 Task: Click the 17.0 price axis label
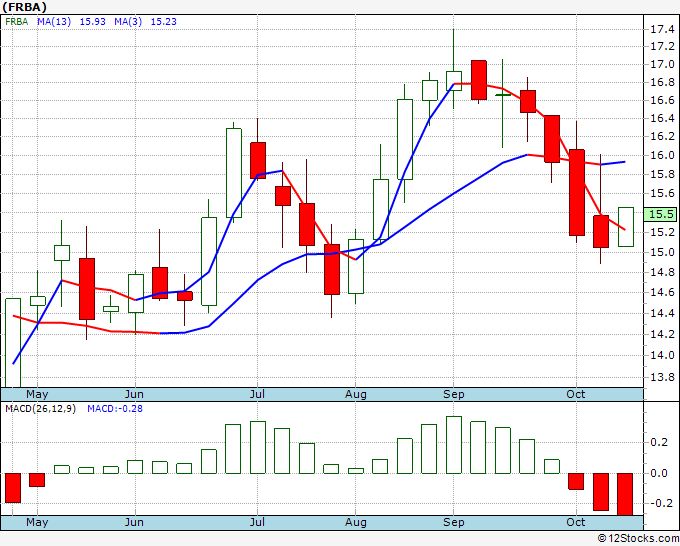coord(662,65)
